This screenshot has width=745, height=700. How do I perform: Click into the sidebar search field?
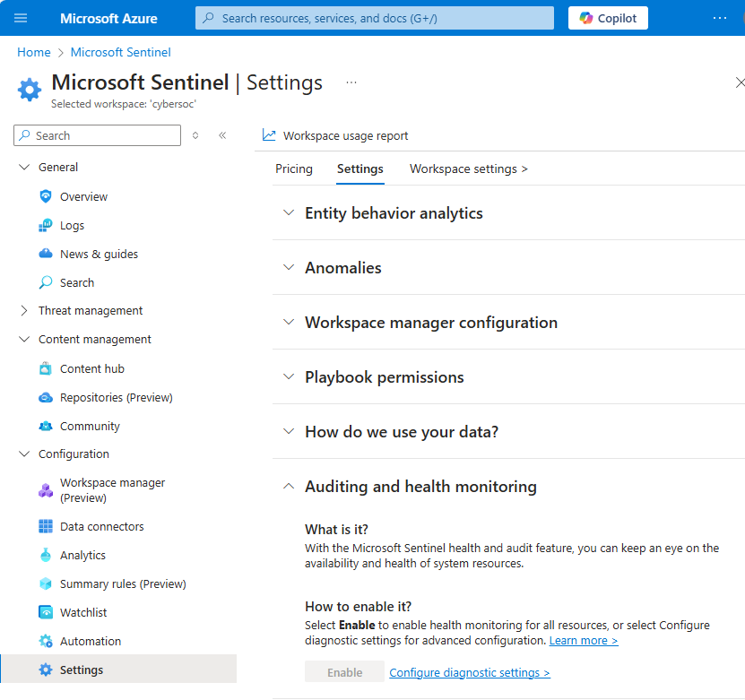click(97, 135)
